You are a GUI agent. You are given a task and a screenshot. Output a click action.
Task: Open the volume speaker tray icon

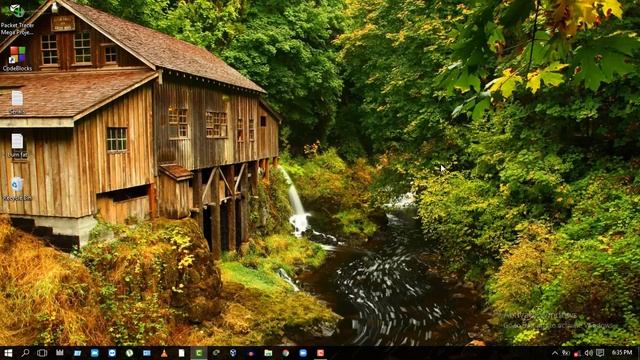pos(588,353)
